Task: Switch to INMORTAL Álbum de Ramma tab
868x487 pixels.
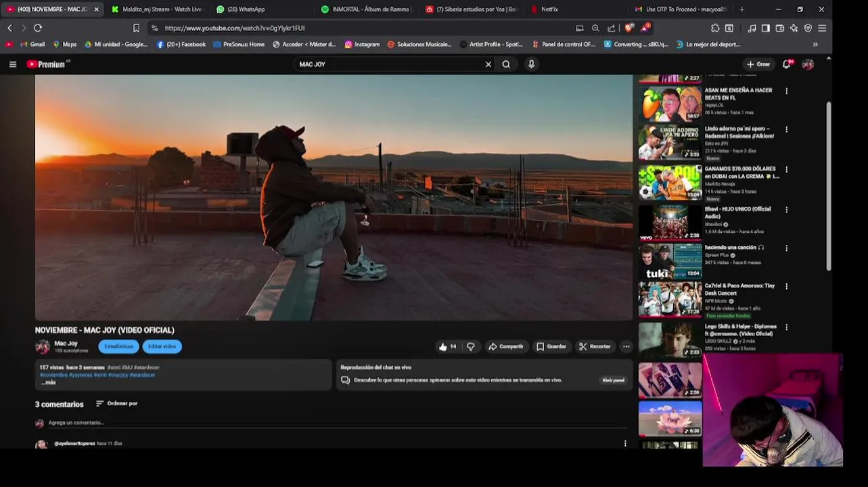Action: (x=365, y=9)
